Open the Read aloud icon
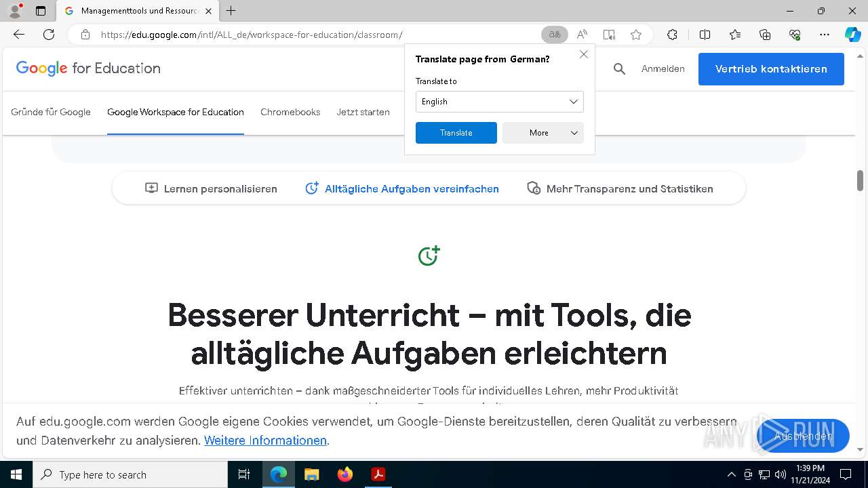The image size is (868, 488). coord(582,35)
